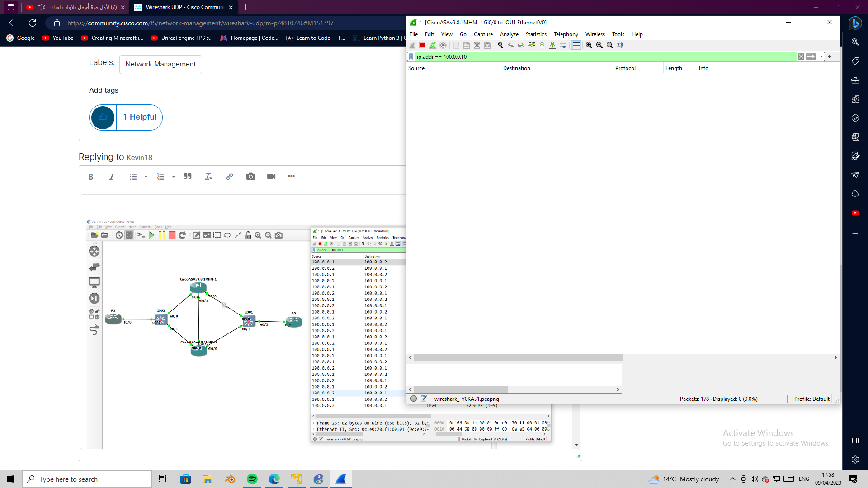Open the Network Management label
This screenshot has height=488, width=868.
pyautogui.click(x=160, y=64)
